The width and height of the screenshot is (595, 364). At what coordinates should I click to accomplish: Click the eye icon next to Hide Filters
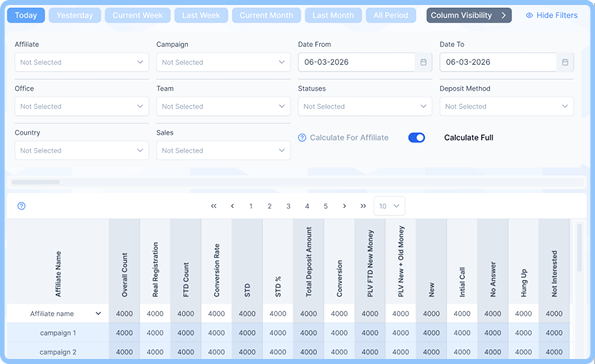click(x=529, y=16)
